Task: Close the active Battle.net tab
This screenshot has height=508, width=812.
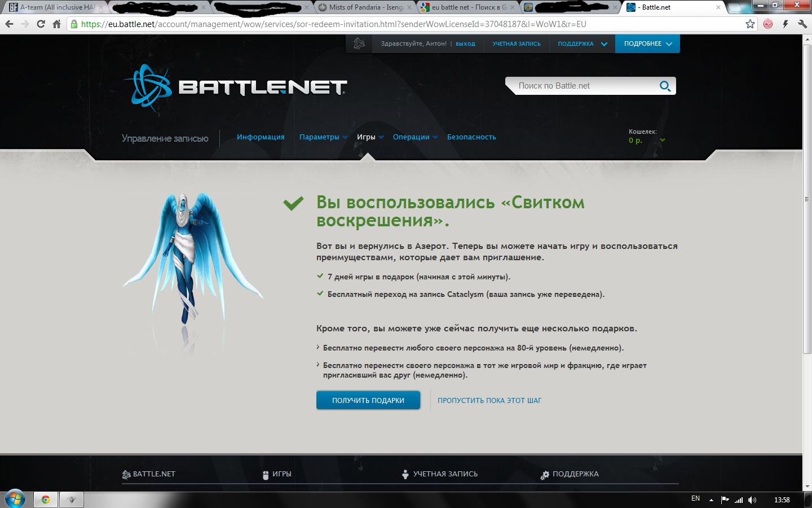Action: (718, 7)
